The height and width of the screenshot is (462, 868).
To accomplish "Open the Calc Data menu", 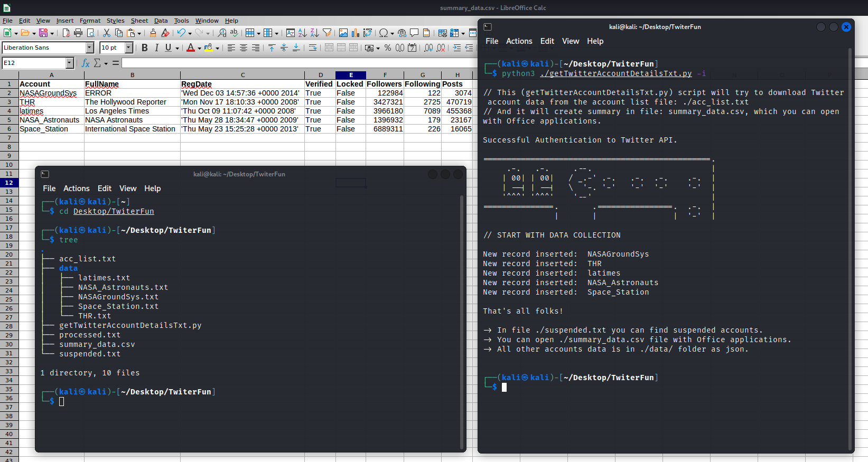I will point(161,21).
